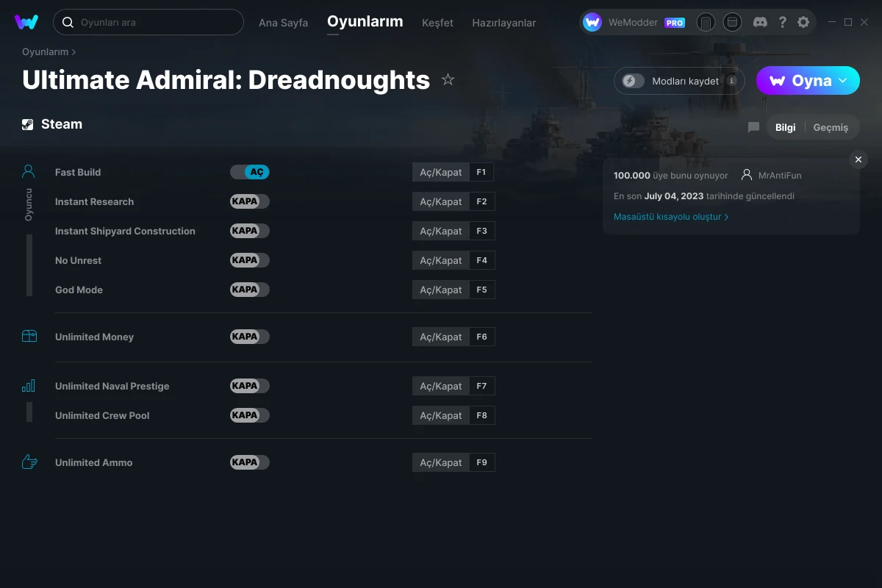Image resolution: width=882 pixels, height=588 pixels.
Task: Click the WeModder avatar icon
Action: coord(592,22)
